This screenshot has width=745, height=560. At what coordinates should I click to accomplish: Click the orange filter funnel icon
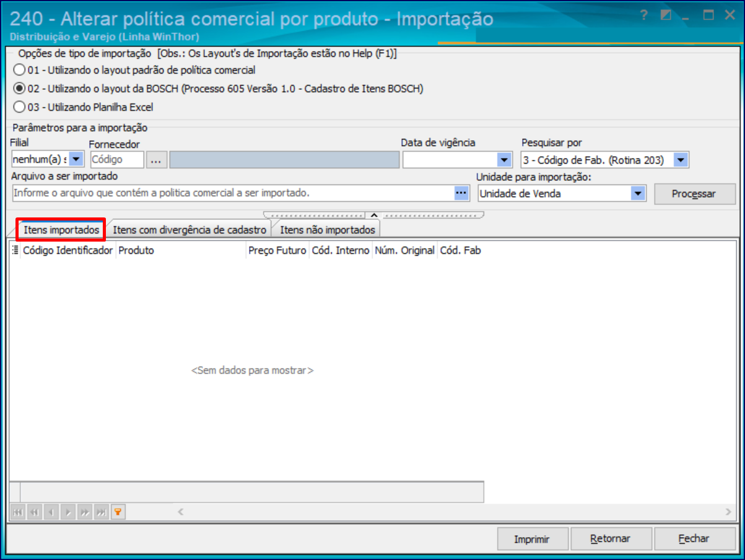(118, 512)
